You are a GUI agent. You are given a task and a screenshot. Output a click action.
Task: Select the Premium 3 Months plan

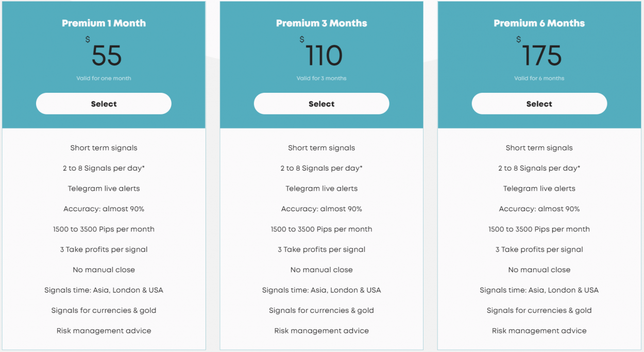coord(321,104)
